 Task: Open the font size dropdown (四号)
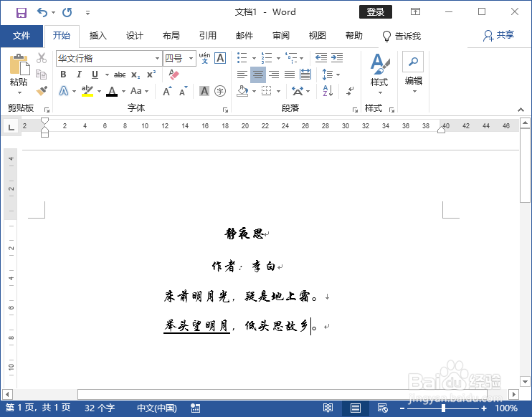point(191,58)
